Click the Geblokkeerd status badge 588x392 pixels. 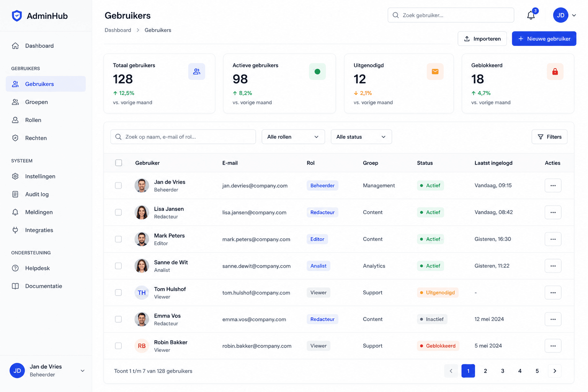[x=438, y=346]
